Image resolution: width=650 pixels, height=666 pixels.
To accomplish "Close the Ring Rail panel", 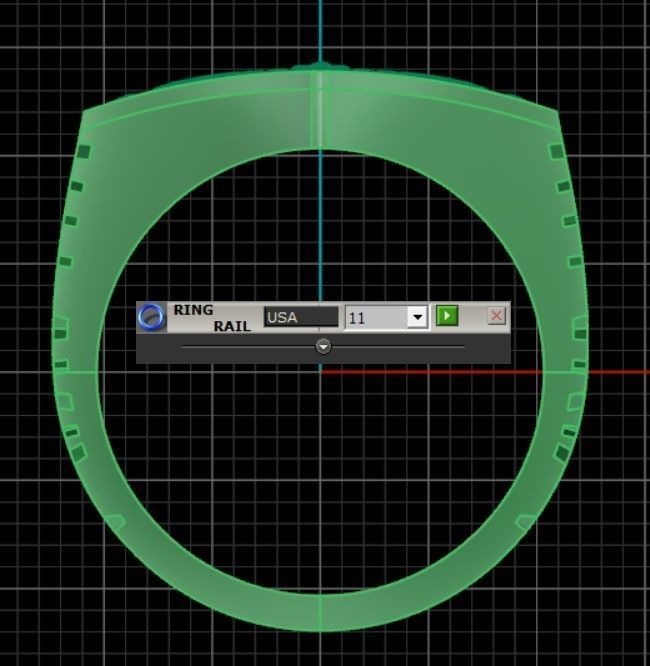I will (x=496, y=316).
